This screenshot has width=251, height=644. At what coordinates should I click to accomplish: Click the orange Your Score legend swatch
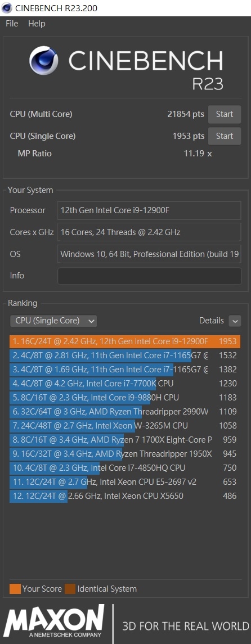(x=15, y=589)
